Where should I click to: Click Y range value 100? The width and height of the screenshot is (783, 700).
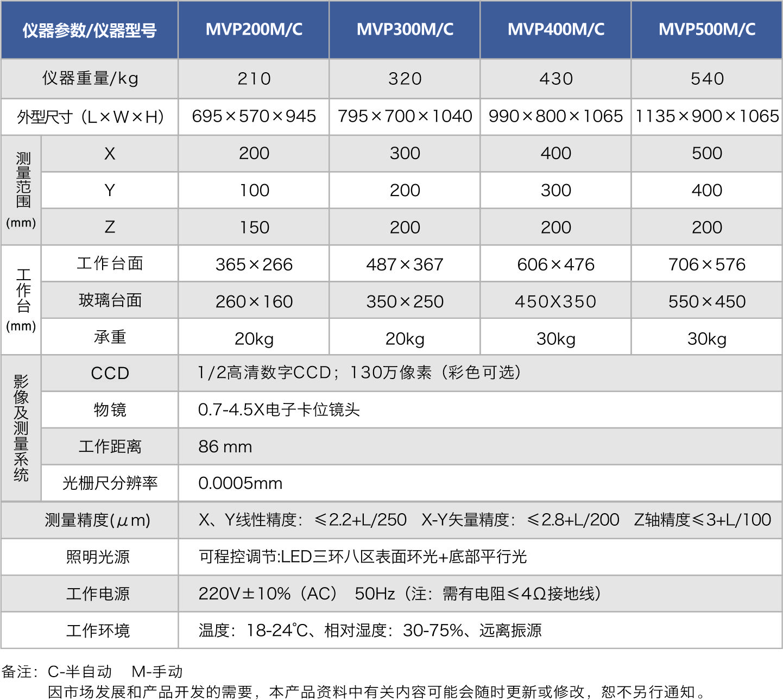click(x=254, y=191)
